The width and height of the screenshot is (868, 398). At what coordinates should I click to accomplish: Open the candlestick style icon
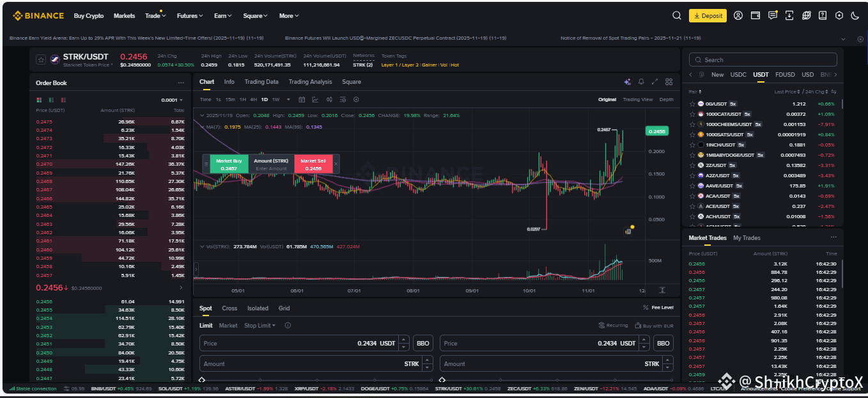(x=329, y=99)
